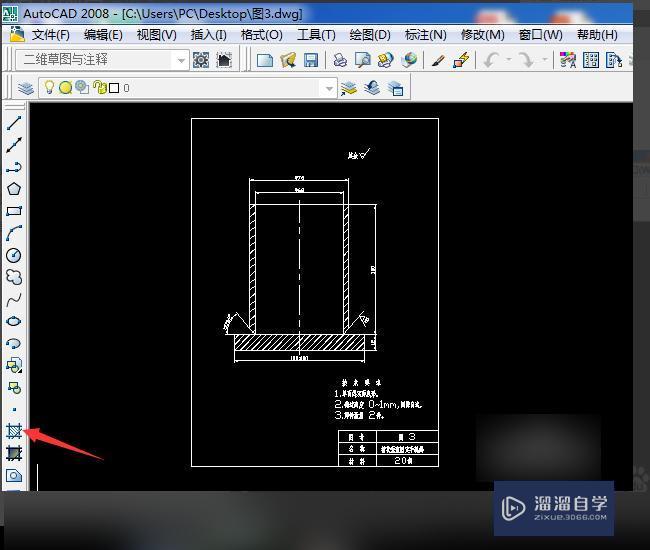Open the 标注(N) menu

pos(426,35)
